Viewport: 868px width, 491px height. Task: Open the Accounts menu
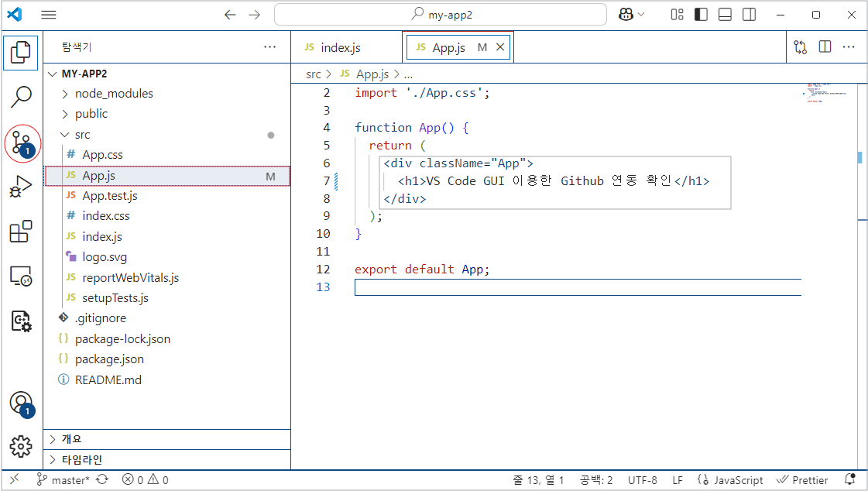pyautogui.click(x=22, y=403)
